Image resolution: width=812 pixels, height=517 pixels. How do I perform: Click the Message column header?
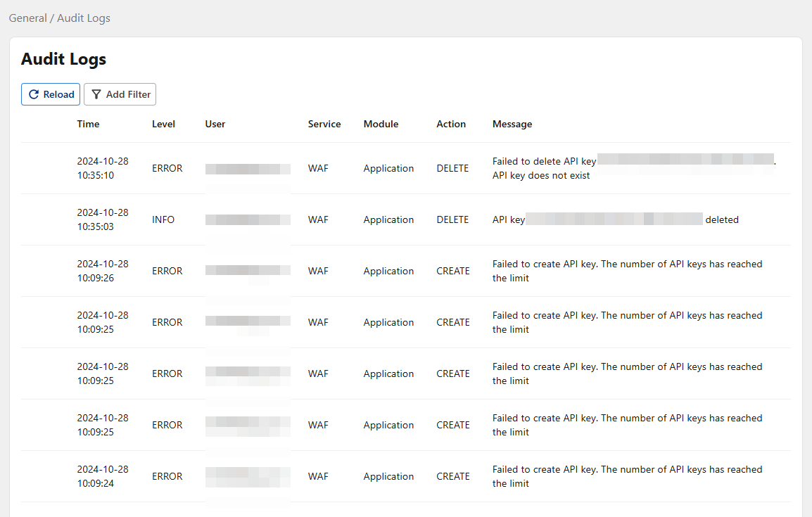(x=512, y=124)
